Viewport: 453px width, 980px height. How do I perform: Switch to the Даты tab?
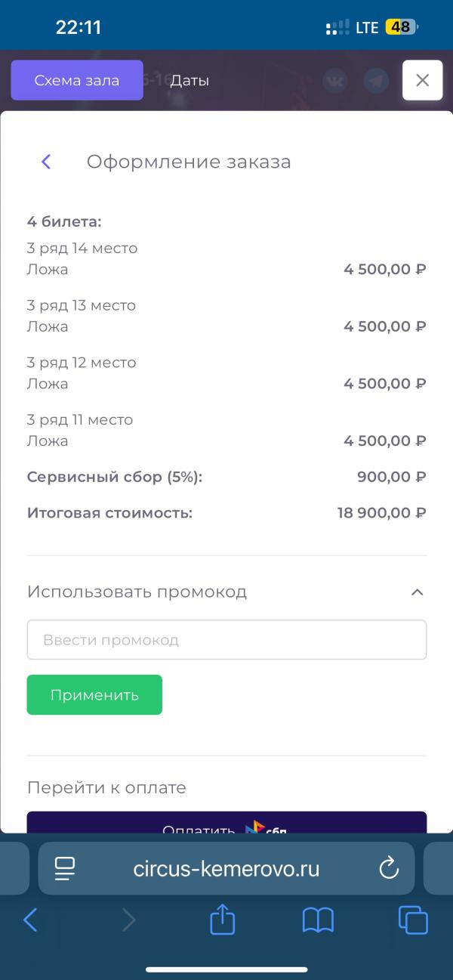tap(190, 80)
